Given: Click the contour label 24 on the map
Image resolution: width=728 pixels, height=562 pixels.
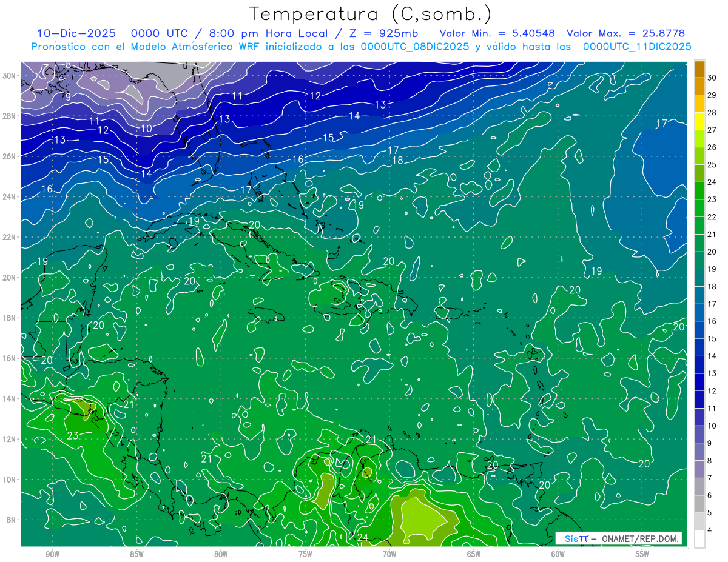Looking at the screenshot, I should (x=363, y=538).
